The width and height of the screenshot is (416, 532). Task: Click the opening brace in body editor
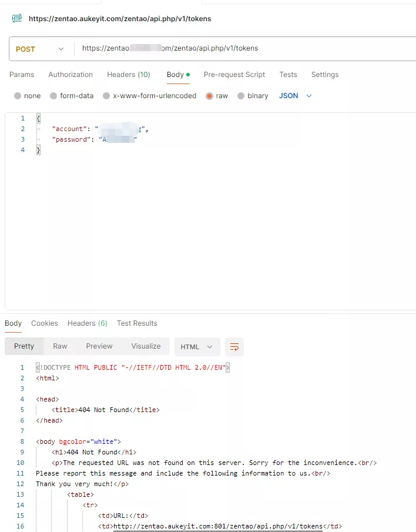(38, 118)
